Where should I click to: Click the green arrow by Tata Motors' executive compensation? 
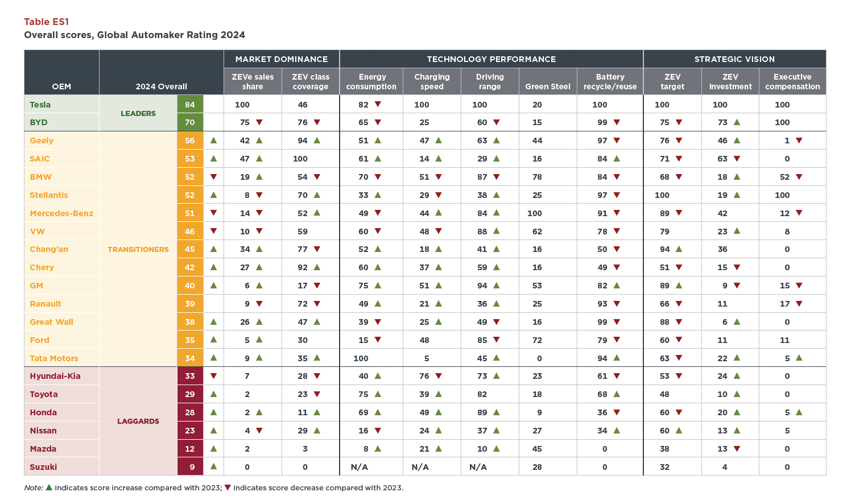[x=799, y=358]
